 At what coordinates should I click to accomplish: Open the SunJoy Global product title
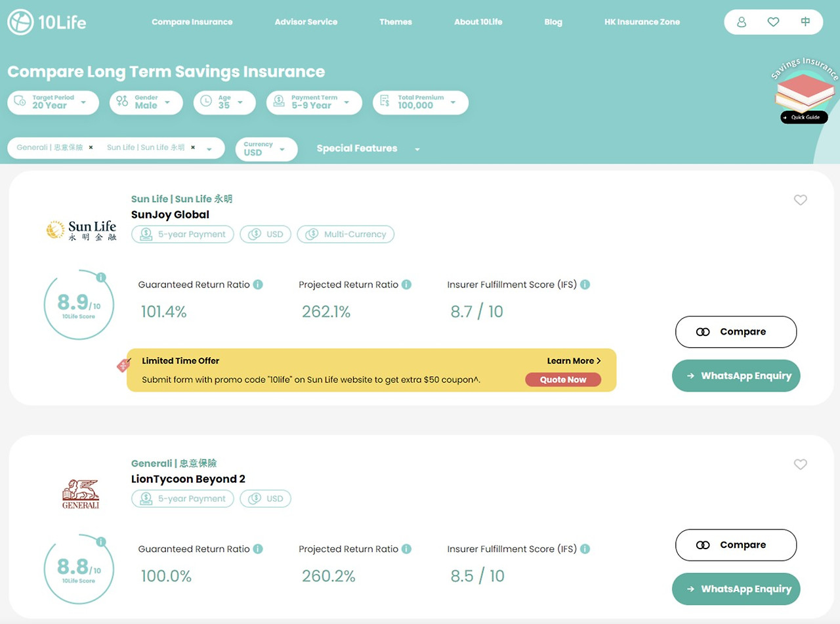[170, 215]
